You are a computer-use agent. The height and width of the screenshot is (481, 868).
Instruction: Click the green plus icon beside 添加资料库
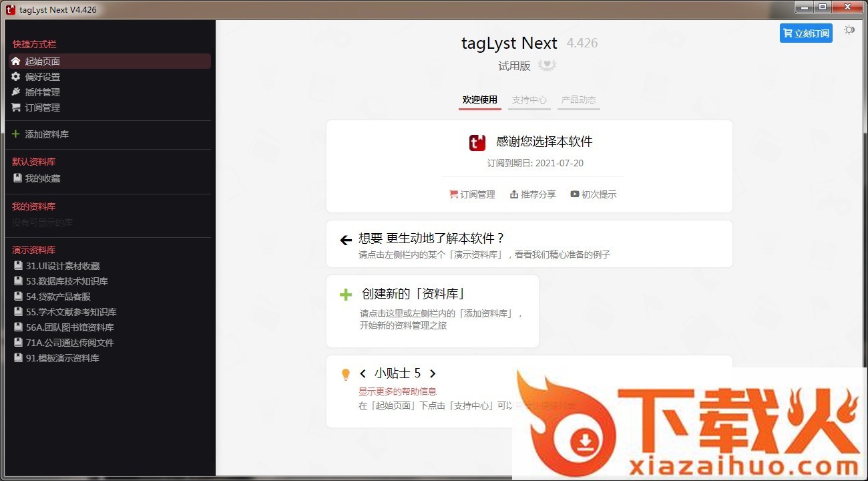16,134
